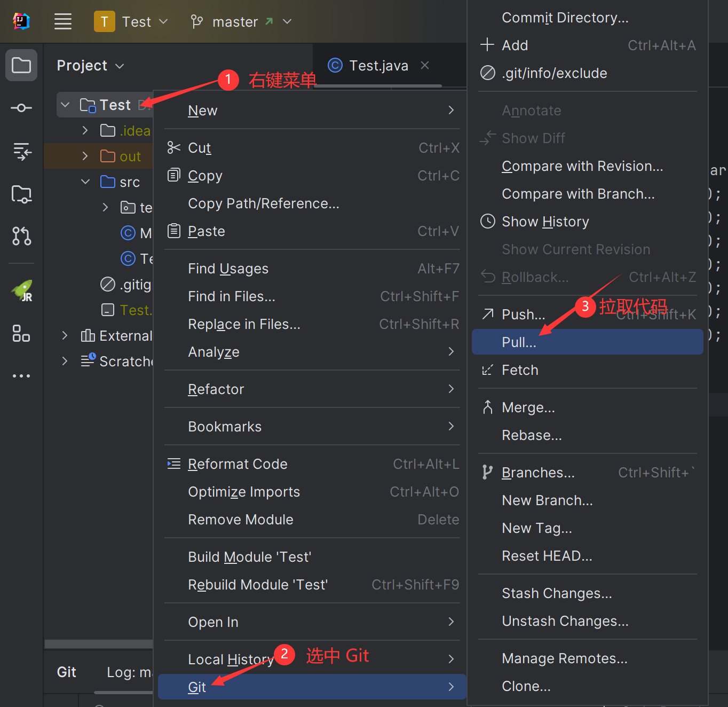
Task: Open the More tool windows ellipsis
Action: pos(21,376)
